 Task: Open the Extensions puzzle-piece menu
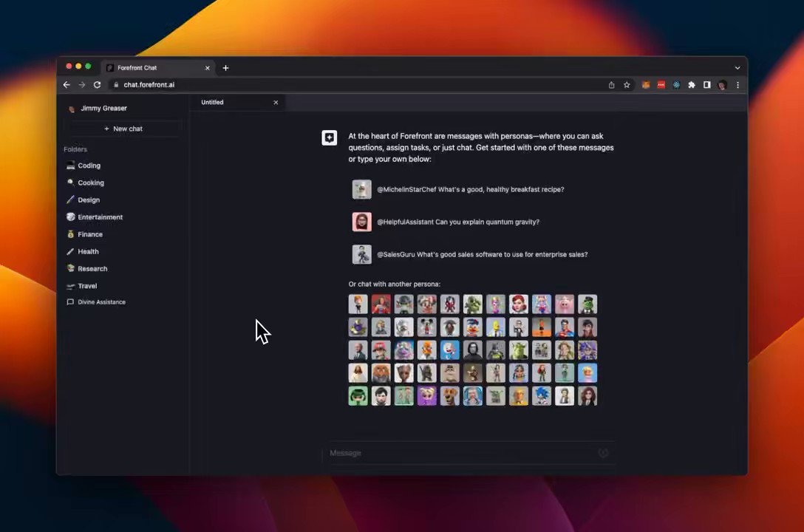click(692, 85)
